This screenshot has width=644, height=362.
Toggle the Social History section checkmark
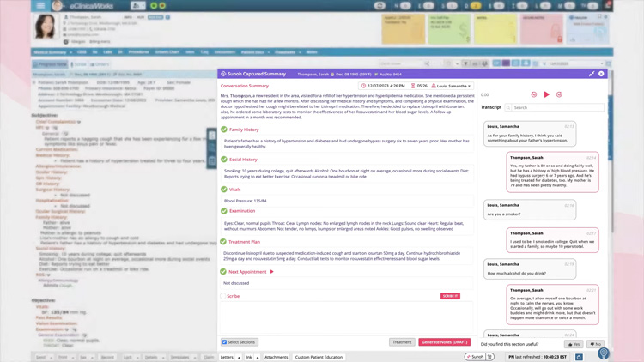224,160
